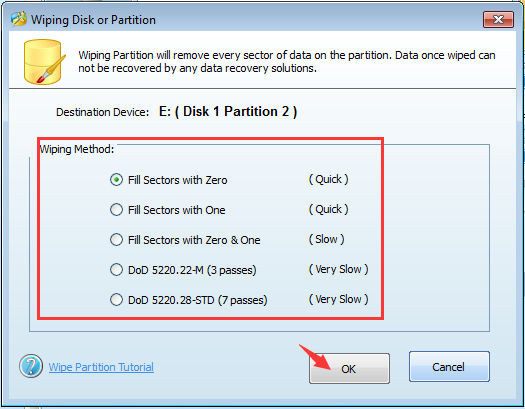The image size is (525, 409).
Task: Close the Wiping Disk or Partition window
Action: pos(498,19)
